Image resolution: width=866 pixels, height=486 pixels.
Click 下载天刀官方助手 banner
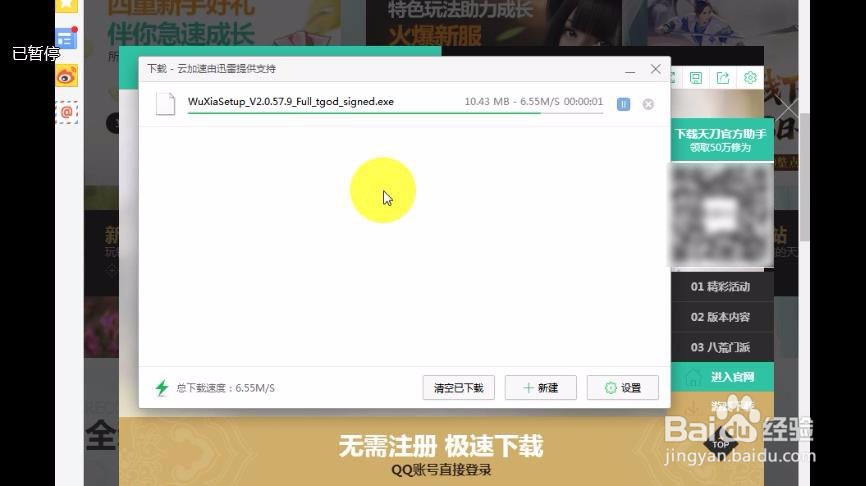pyautogui.click(x=721, y=140)
